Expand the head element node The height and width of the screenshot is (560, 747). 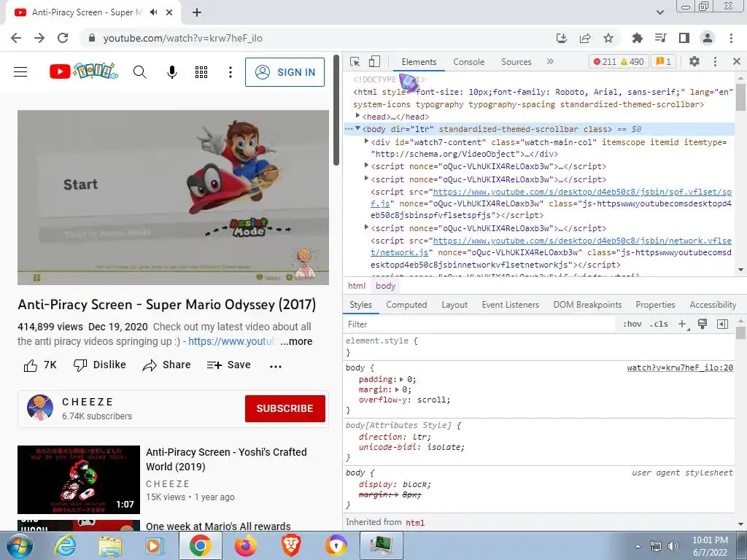coord(357,116)
